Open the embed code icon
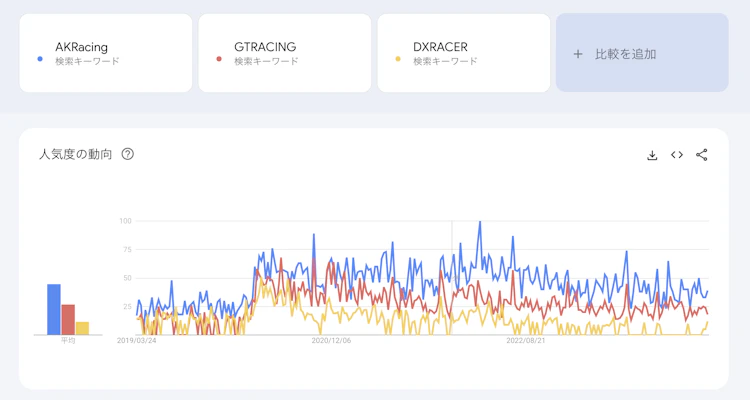The height and width of the screenshot is (400, 750). [677, 155]
